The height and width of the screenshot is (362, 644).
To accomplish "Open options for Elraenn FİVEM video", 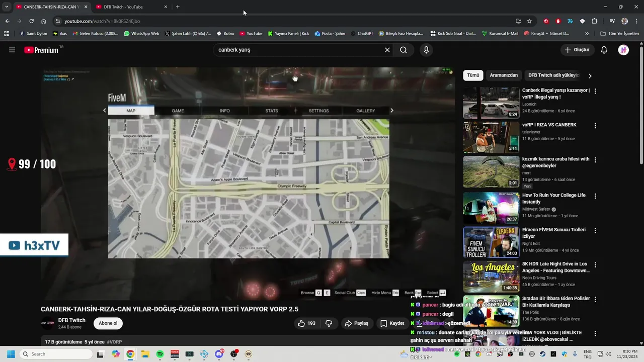I will tap(595, 231).
